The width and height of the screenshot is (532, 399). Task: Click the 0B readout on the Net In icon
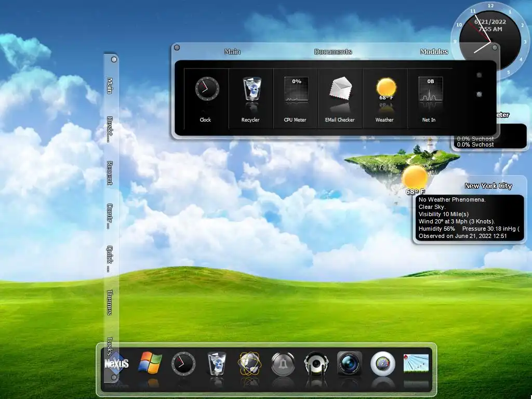(431, 82)
